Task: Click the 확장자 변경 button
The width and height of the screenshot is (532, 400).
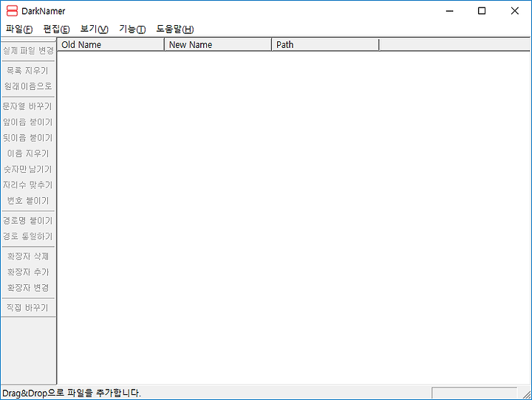Action: click(x=28, y=288)
